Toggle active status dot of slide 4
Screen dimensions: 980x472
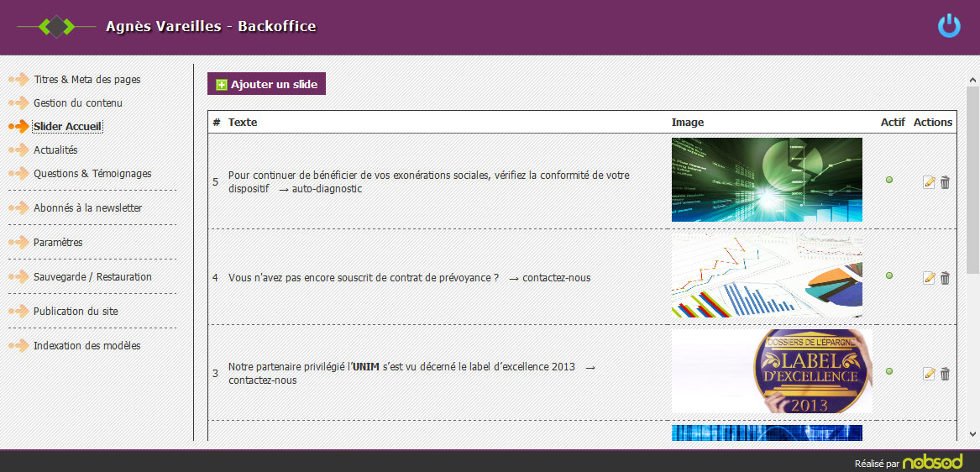[889, 275]
